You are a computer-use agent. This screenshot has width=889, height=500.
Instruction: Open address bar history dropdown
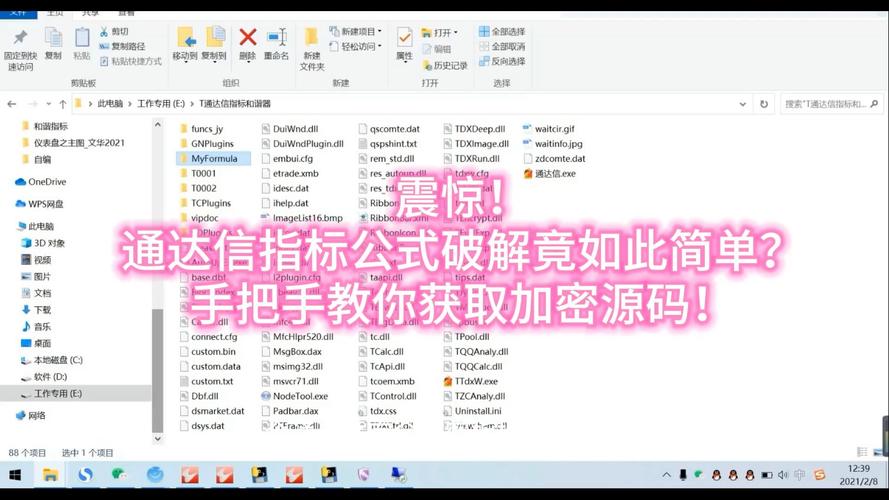pyautogui.click(x=743, y=104)
